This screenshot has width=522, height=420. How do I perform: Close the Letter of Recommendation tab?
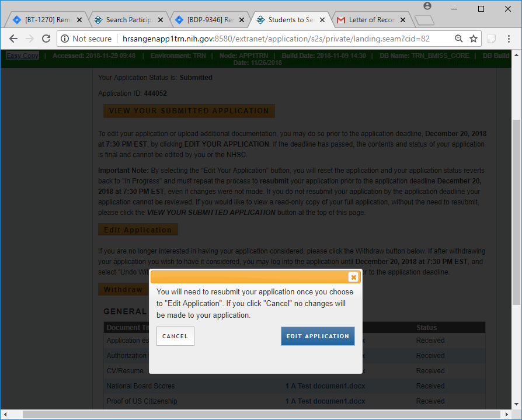[403, 20]
